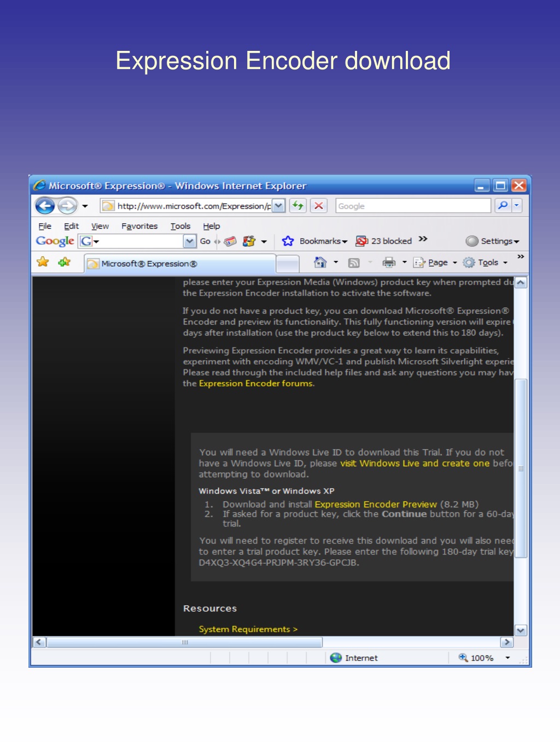Stop loading with the red X icon
The image size is (560, 747).
pyautogui.click(x=318, y=206)
